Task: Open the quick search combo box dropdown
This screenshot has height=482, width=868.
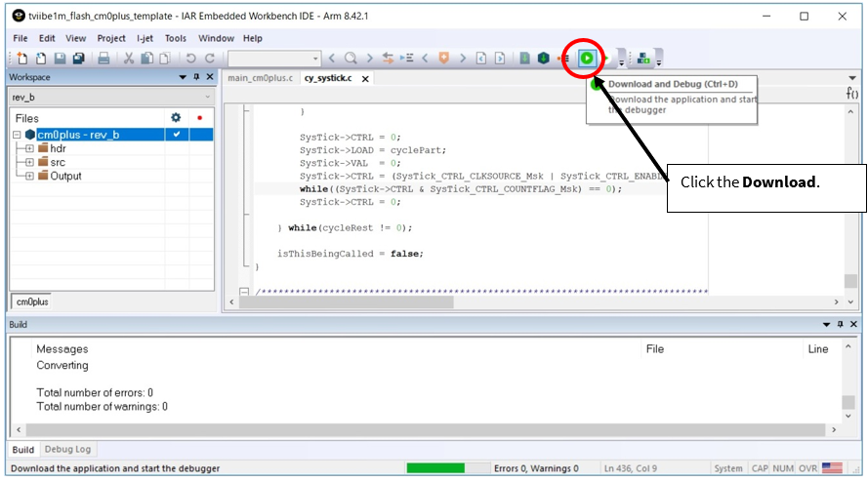Action: [315, 59]
